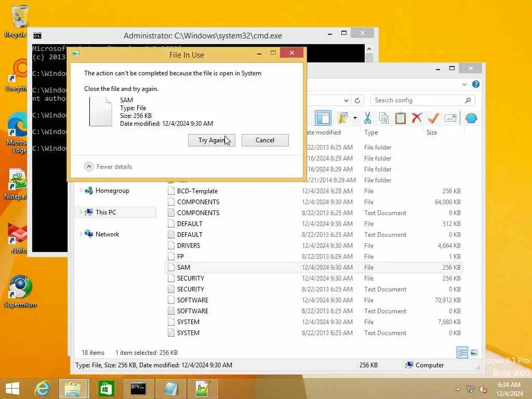Select the DRIVERS file
532x399 pixels.
[x=314, y=246]
